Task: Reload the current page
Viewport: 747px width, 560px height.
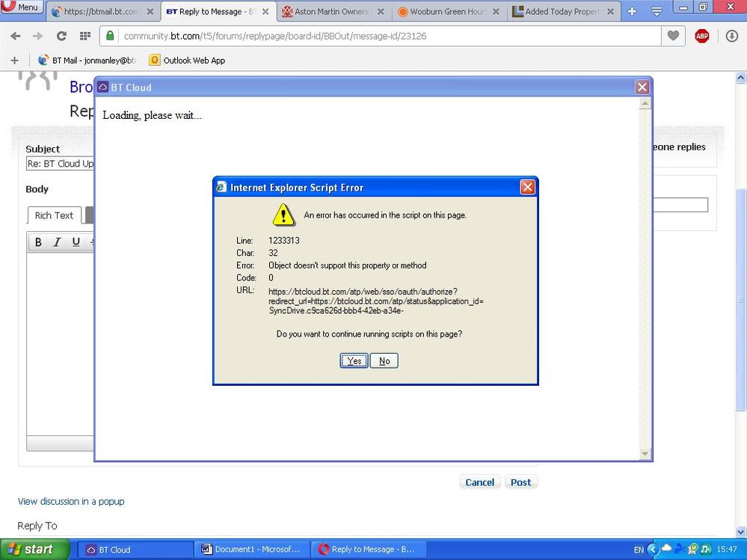Action: pyautogui.click(x=61, y=36)
